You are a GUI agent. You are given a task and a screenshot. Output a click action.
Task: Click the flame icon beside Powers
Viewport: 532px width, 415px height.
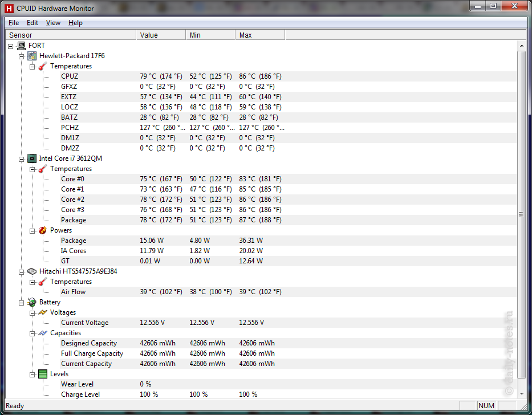tap(43, 230)
